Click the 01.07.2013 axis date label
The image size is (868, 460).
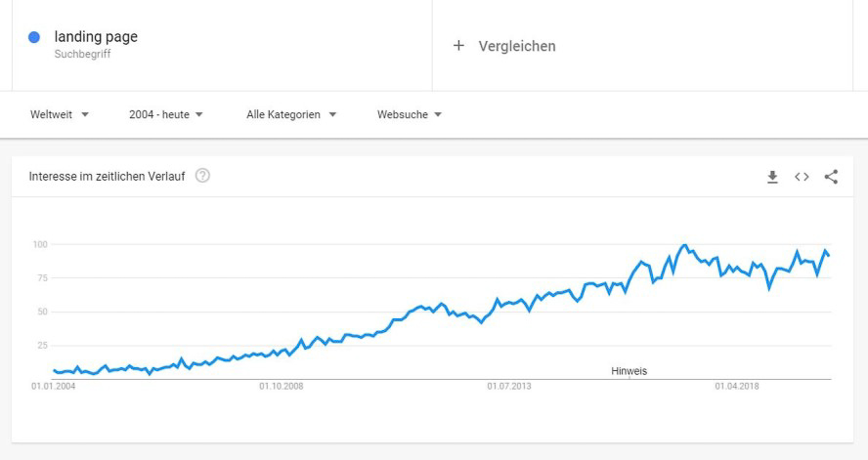click(508, 386)
